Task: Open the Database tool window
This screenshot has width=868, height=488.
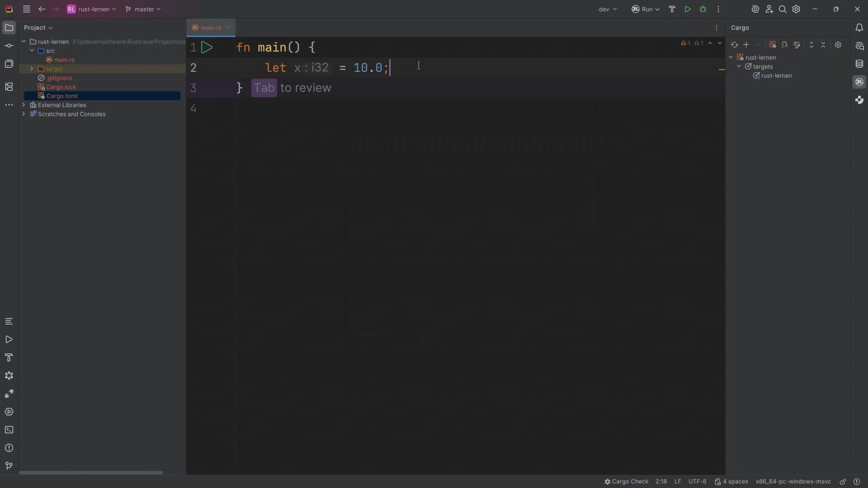Action: 859,64
